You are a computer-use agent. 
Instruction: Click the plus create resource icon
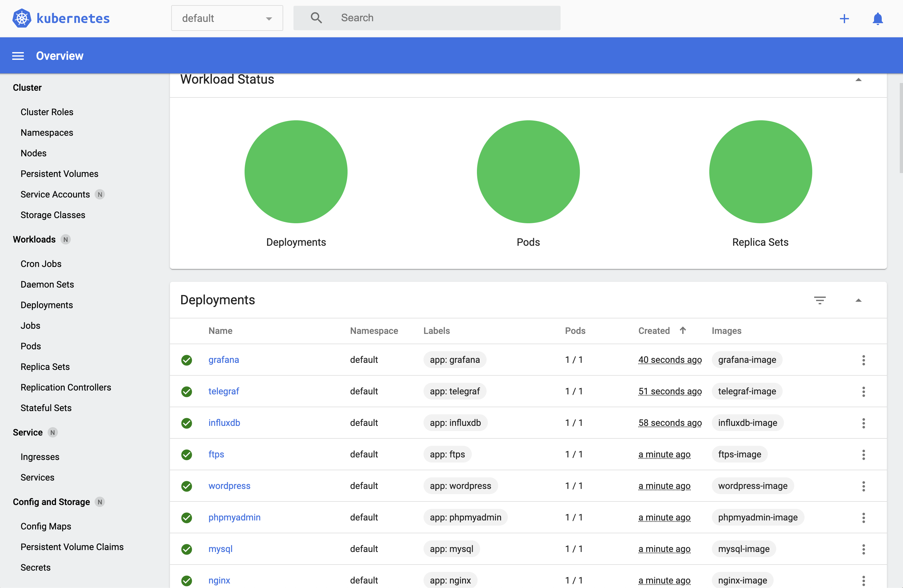(844, 19)
